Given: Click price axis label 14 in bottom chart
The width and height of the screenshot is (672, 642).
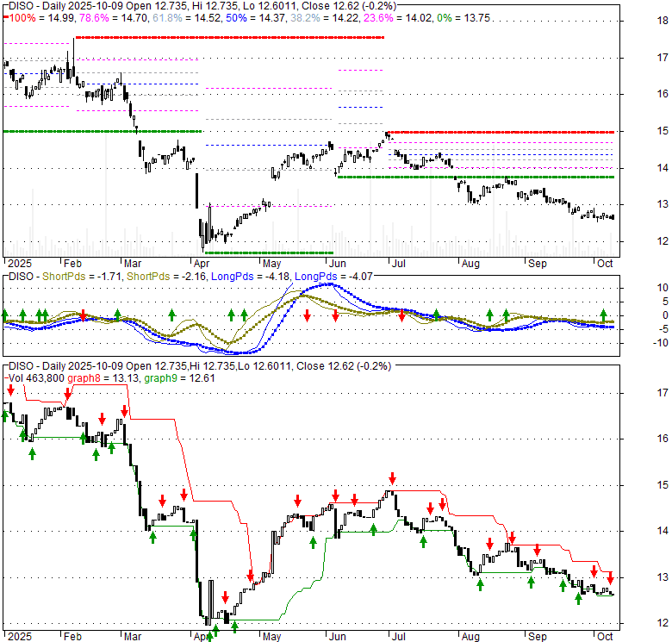Looking at the screenshot, I should pos(663,531).
